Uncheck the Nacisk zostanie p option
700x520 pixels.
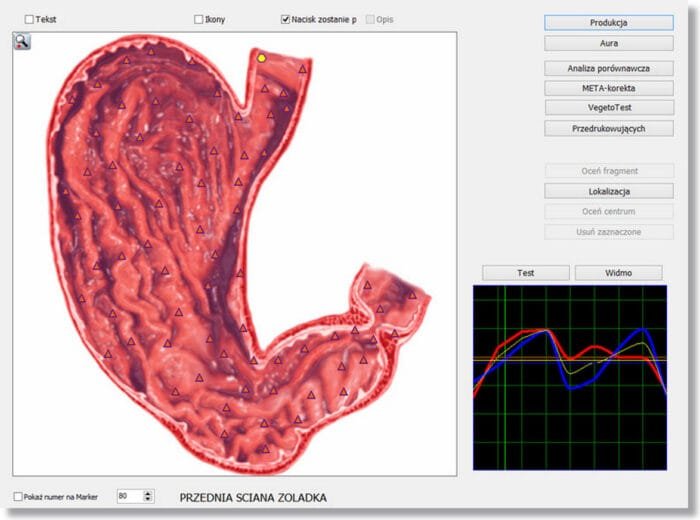coord(286,19)
